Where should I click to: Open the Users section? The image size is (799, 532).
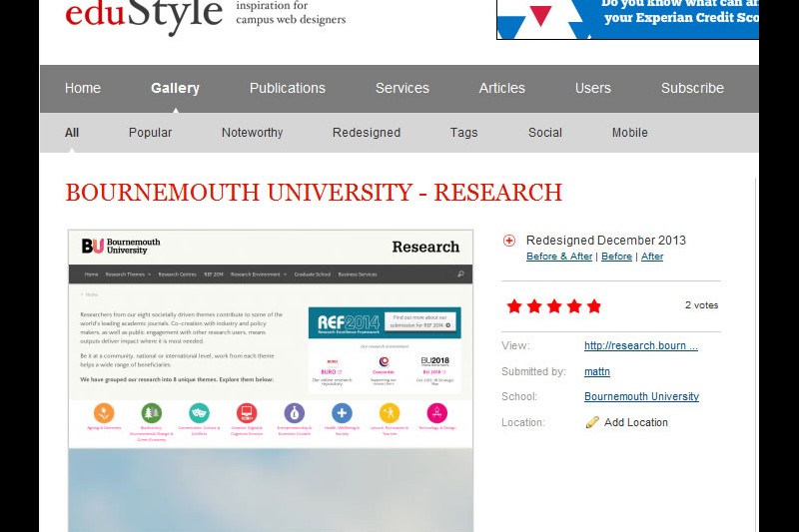click(593, 88)
